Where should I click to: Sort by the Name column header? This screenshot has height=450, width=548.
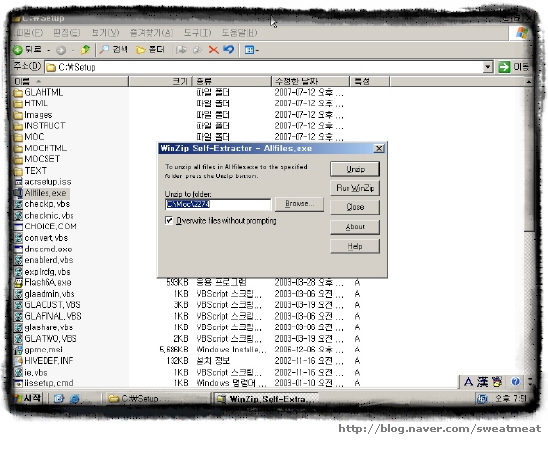tap(70, 81)
